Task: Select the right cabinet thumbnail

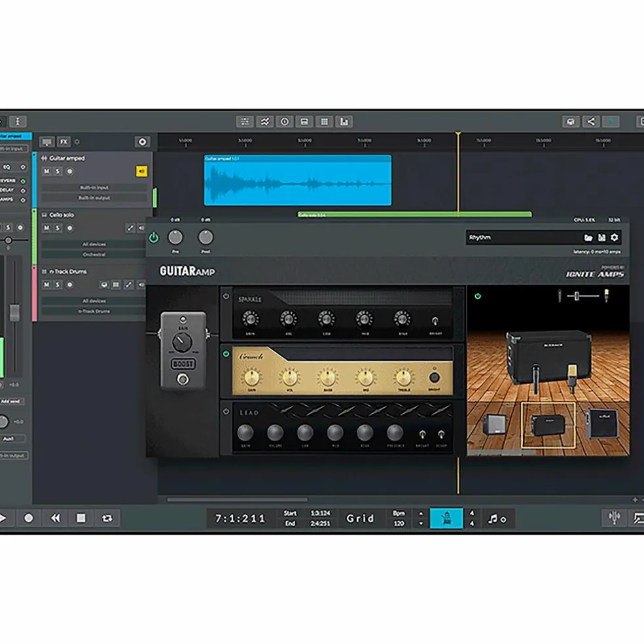Action: 601,423
